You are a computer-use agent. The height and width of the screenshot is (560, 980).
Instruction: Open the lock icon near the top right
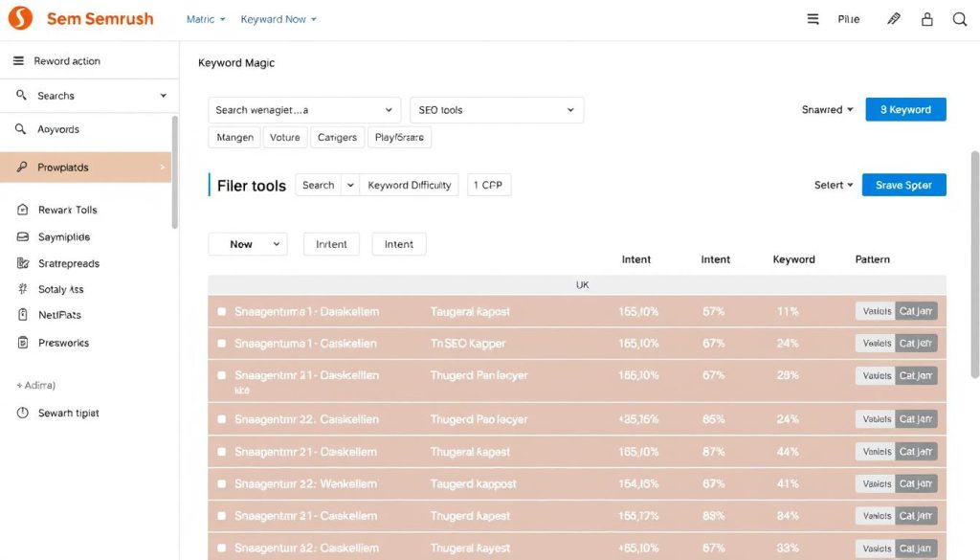pyautogui.click(x=926, y=18)
